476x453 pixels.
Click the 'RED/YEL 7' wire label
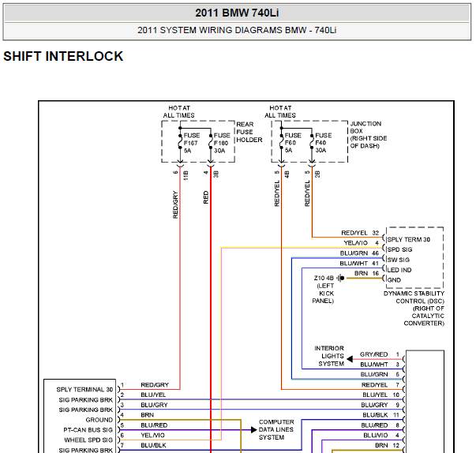coord(380,385)
